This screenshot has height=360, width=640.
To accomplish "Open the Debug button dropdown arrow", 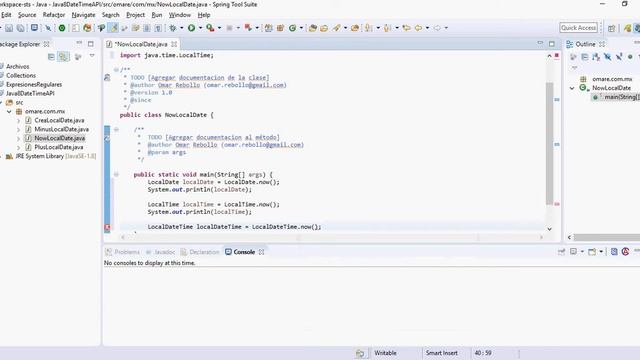I will point(182,28).
